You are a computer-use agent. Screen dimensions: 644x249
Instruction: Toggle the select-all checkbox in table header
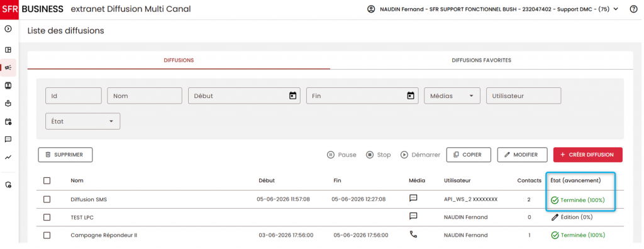pos(47,180)
